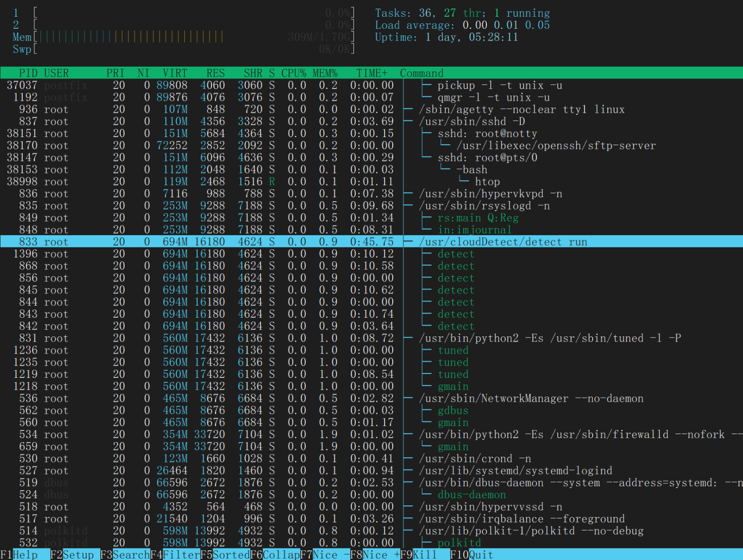Sort by NI column header
This screenshot has height=560, width=743.
click(143, 73)
